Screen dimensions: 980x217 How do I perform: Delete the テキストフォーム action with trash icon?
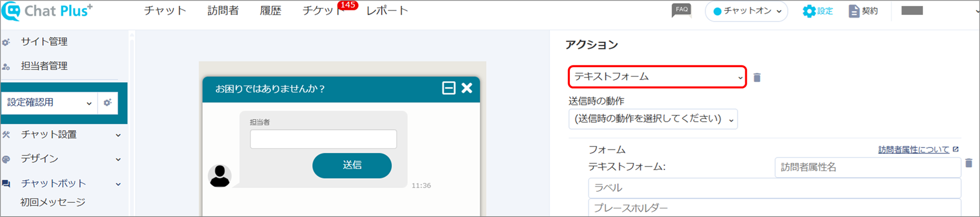pyautogui.click(x=757, y=78)
